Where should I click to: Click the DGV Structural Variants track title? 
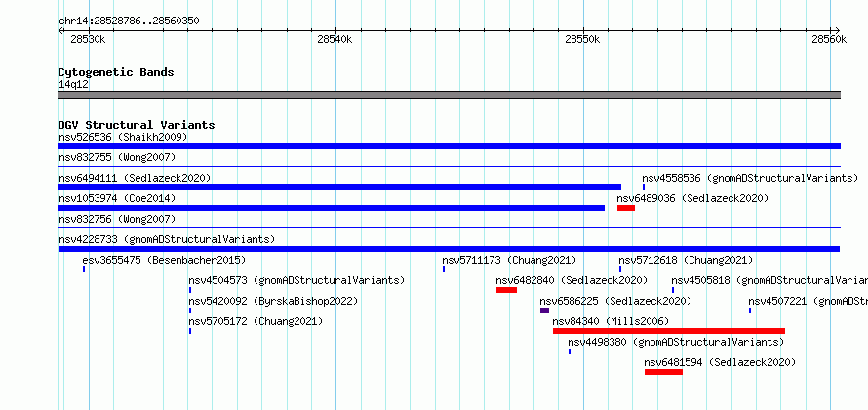[137, 125]
